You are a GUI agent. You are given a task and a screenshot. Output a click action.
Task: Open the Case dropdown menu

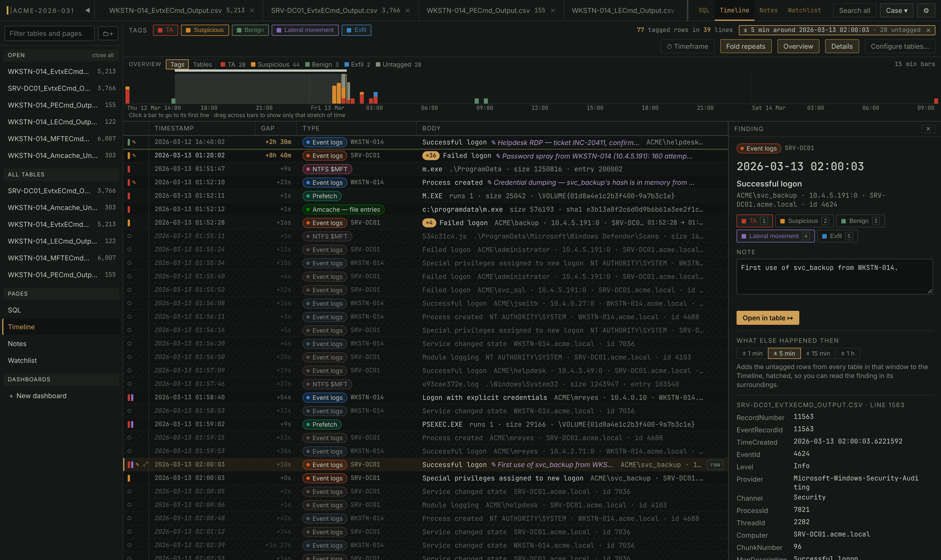point(896,11)
